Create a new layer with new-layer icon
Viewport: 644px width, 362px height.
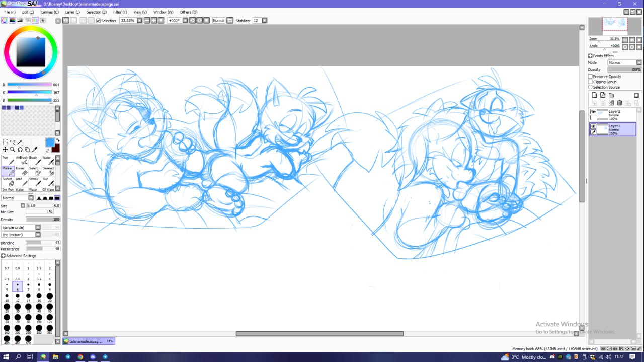594,95
